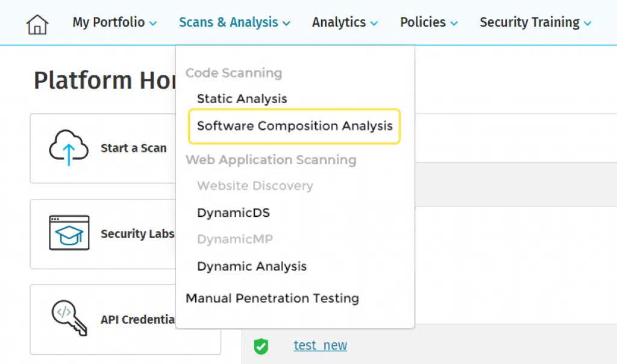Click the API Credentials key icon
The width and height of the screenshot is (617, 364).
point(69,318)
